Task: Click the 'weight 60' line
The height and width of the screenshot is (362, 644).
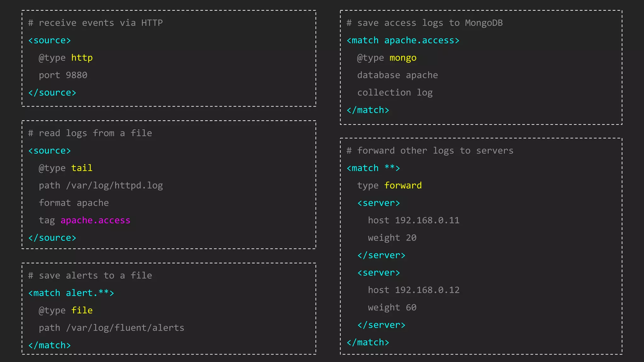Action: pos(392,308)
